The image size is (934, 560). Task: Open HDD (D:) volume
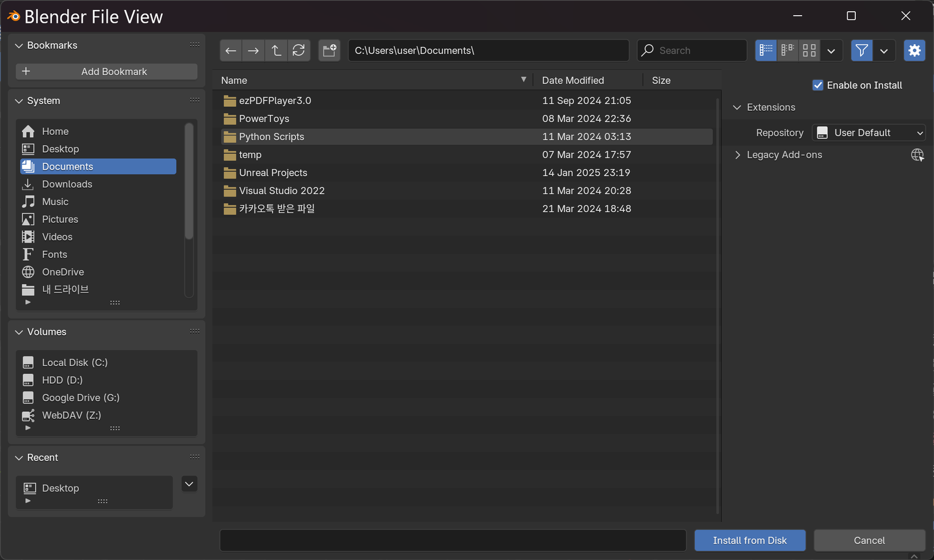106,380
